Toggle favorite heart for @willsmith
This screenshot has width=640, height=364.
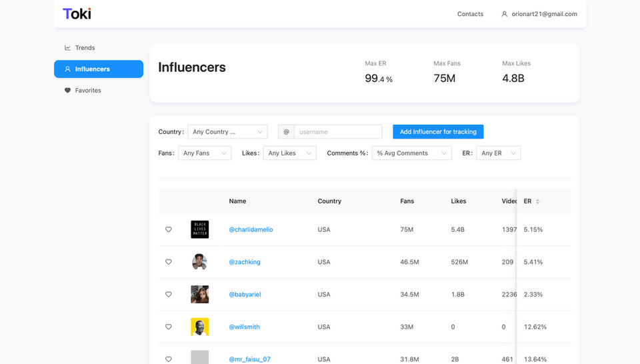(168, 327)
